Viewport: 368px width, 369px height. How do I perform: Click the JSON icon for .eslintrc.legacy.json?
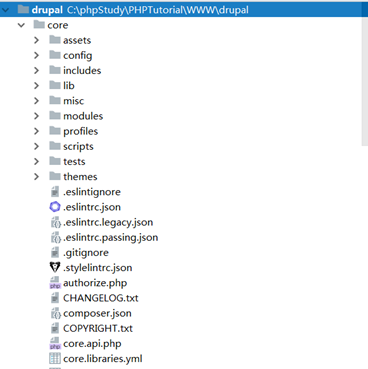click(55, 222)
